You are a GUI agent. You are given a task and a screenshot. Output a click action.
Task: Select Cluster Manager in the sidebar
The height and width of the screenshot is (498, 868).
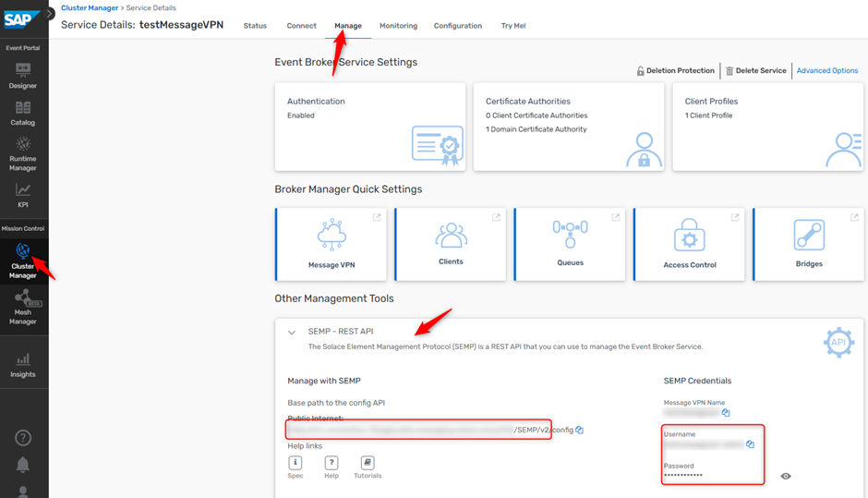pyautogui.click(x=23, y=259)
